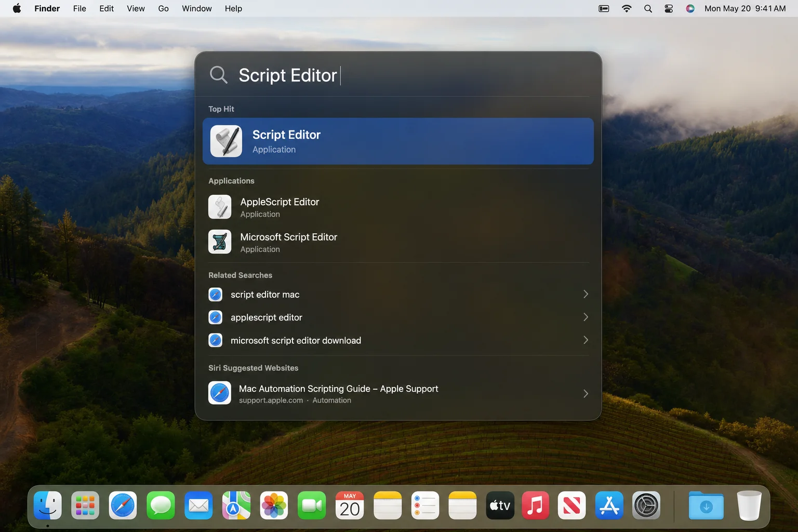The height and width of the screenshot is (532, 798).
Task: Open the Apple menu
Action: pos(17,8)
